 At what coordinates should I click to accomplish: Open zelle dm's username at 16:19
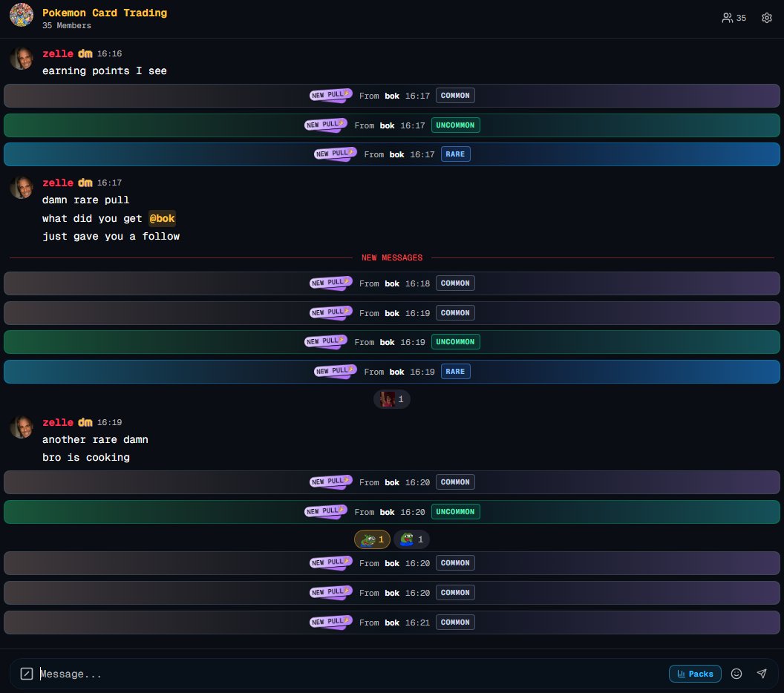67,422
